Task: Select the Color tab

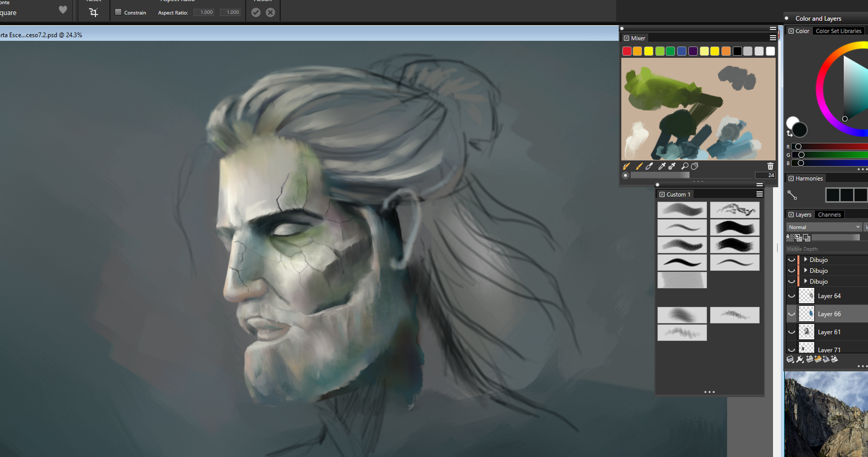Action: click(x=803, y=31)
